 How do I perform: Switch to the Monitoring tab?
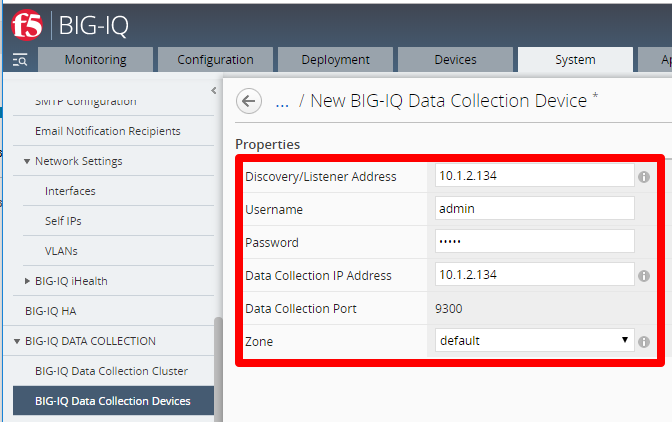(96, 60)
